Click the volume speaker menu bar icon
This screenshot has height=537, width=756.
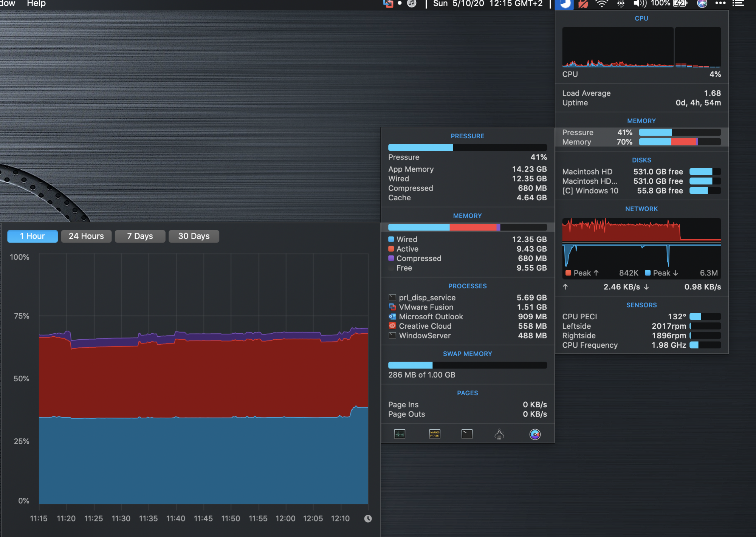[x=640, y=4]
